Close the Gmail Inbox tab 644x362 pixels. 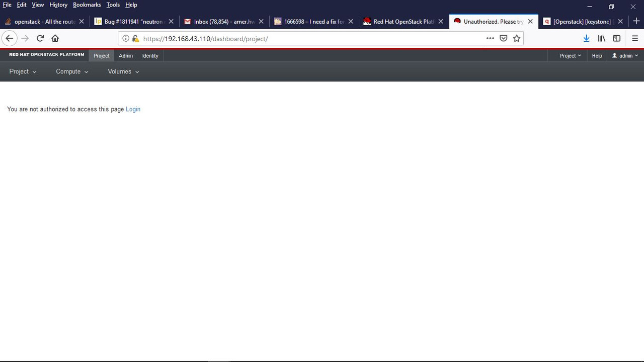[261, 22]
